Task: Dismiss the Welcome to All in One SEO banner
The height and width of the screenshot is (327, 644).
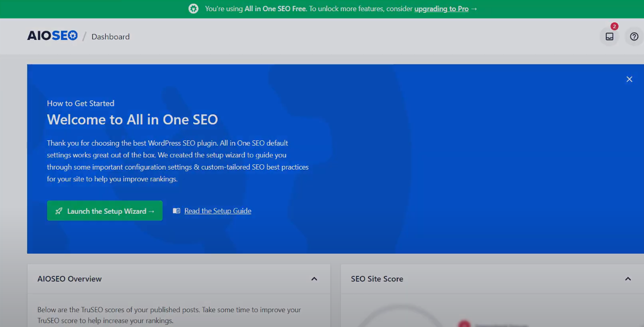Action: pyautogui.click(x=629, y=79)
